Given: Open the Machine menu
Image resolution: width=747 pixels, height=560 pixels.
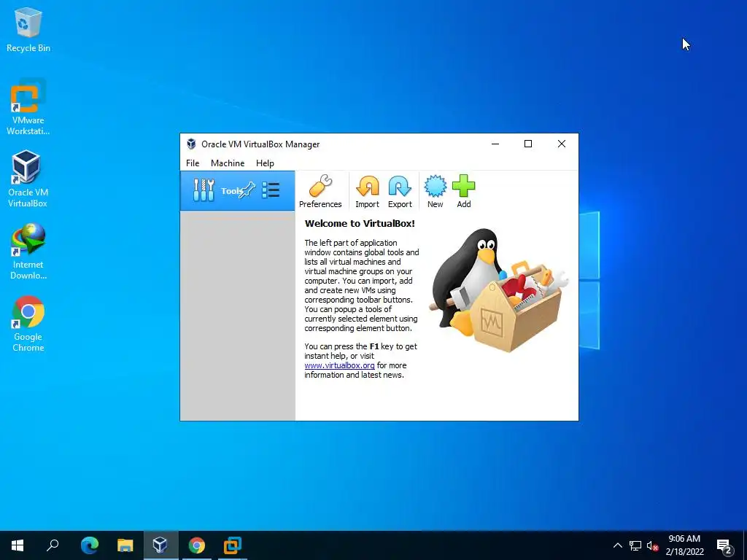Looking at the screenshot, I should (228, 163).
